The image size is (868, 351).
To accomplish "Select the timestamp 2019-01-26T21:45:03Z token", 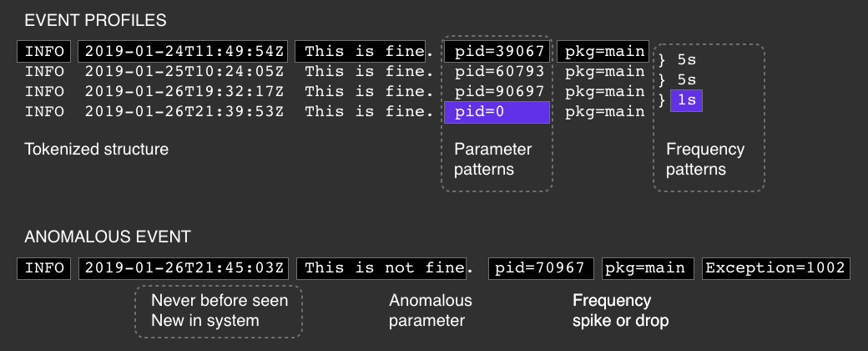I will pos(184,268).
